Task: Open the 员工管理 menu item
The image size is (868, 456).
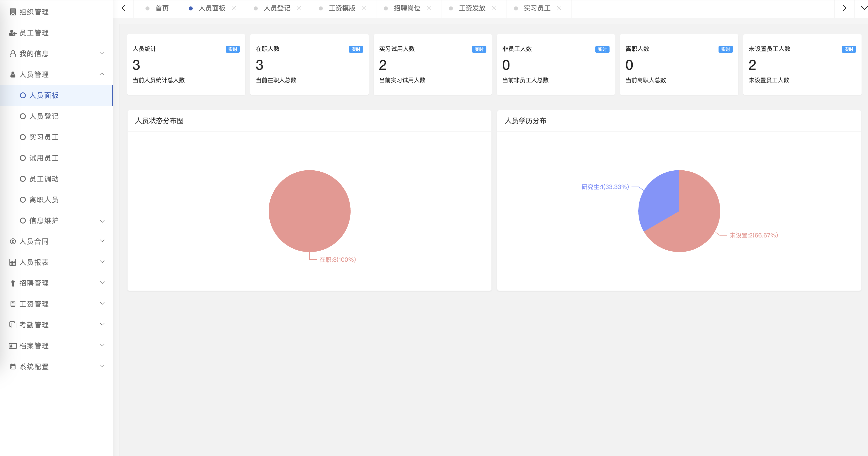Action: tap(56, 33)
